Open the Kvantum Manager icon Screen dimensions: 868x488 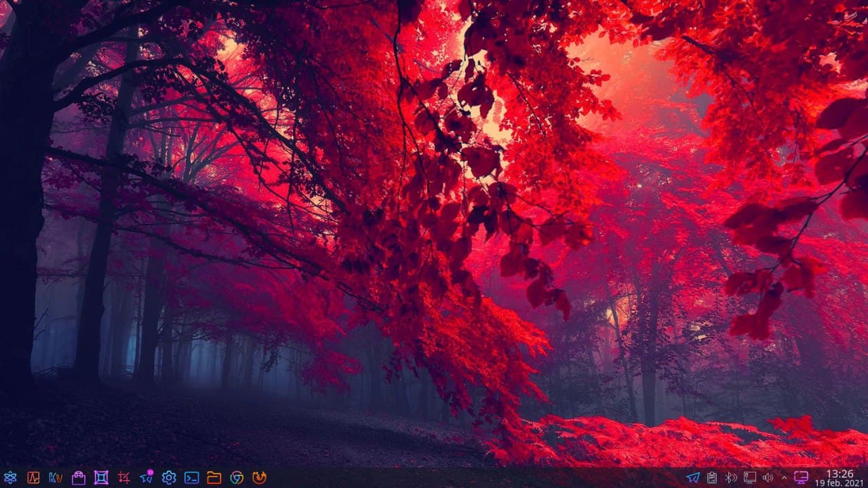[56, 478]
